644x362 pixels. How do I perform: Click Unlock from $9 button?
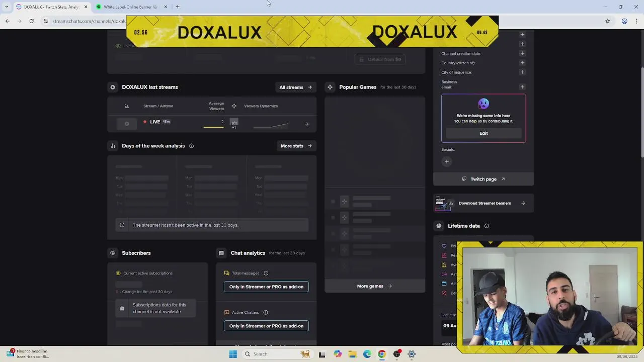coord(380,59)
